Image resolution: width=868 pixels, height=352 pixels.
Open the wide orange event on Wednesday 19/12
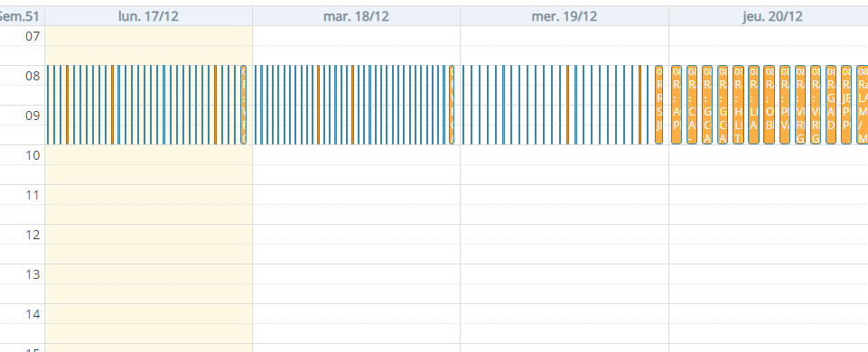pyautogui.click(x=658, y=105)
